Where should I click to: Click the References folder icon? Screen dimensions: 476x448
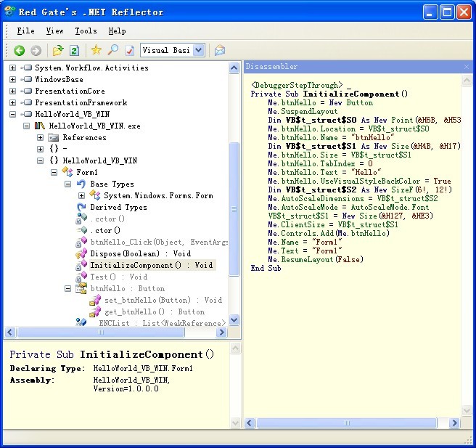pos(54,137)
